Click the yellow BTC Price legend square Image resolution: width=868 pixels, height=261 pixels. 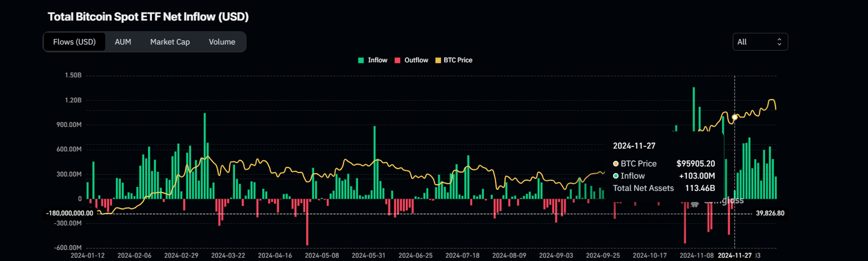[437, 60]
